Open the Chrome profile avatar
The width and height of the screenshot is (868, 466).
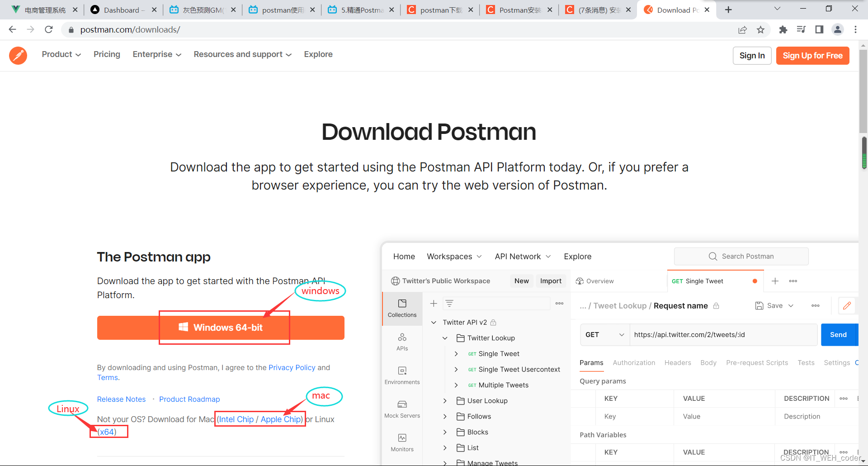point(838,29)
